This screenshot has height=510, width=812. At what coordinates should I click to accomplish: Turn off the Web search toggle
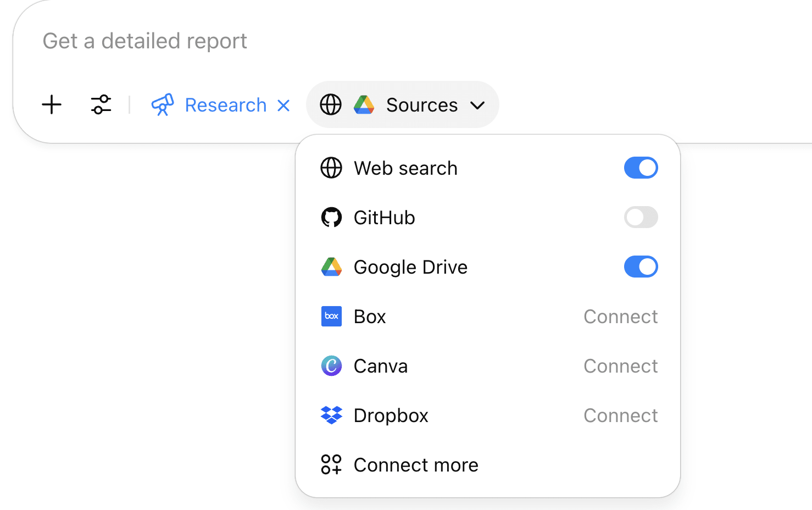[x=641, y=168]
